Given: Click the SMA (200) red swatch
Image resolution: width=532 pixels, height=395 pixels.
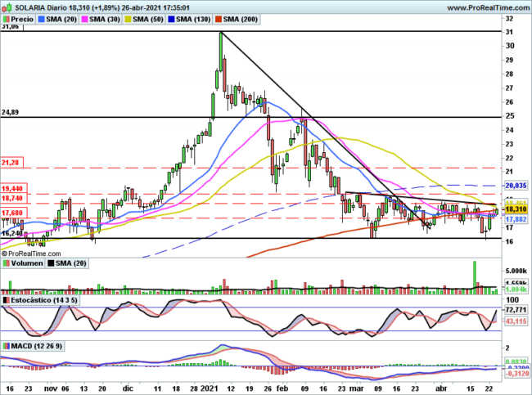Looking at the screenshot, I should point(219,20).
